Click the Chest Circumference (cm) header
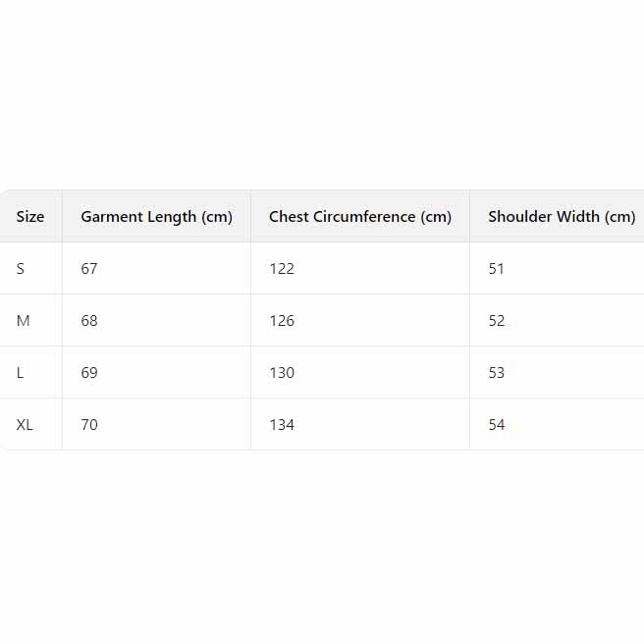 pyautogui.click(x=360, y=217)
